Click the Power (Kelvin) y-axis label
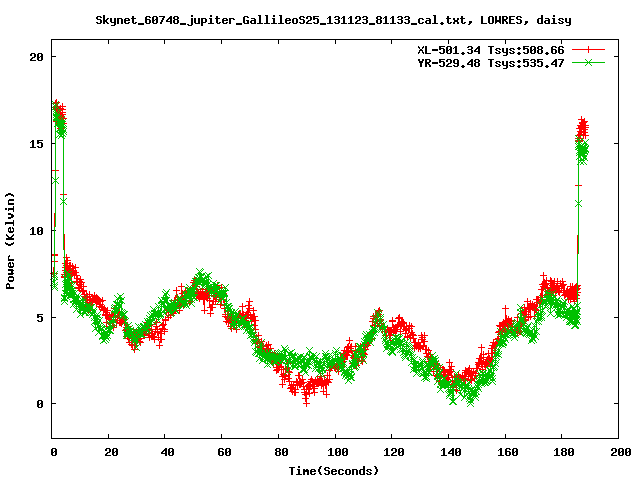 (10, 241)
